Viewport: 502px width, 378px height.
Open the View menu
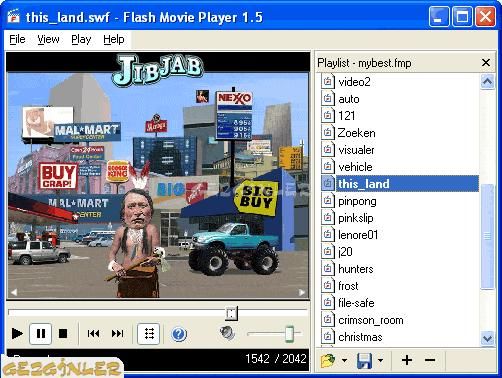[48, 39]
